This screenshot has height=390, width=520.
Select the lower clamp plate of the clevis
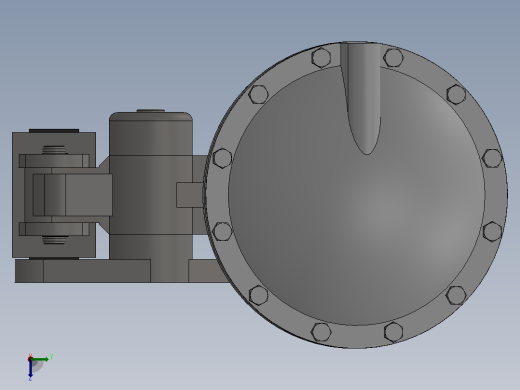pyautogui.click(x=54, y=229)
